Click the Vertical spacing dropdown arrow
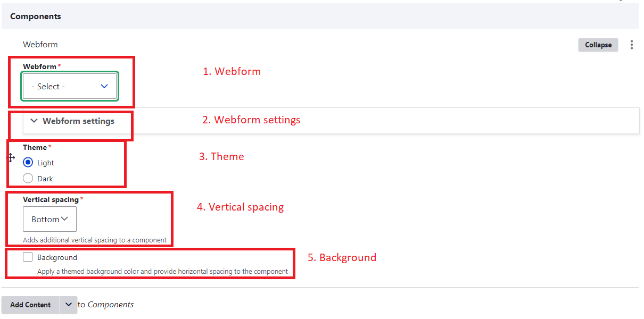This screenshot has height=319, width=644. [65, 219]
